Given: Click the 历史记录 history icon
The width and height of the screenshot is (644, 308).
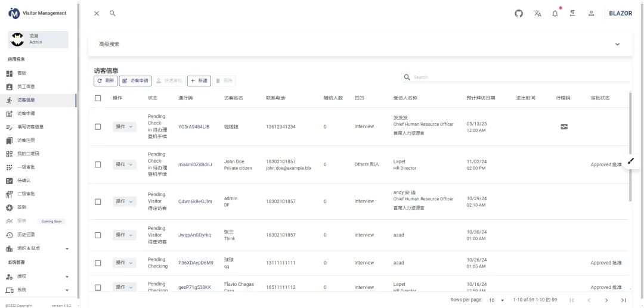Looking at the screenshot, I should [x=10, y=235].
